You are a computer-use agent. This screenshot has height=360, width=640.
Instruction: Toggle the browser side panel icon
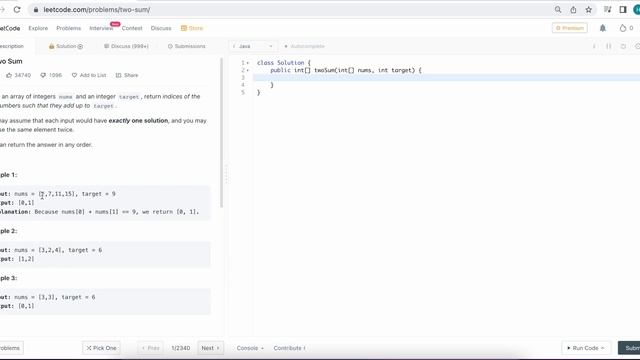[623, 9]
